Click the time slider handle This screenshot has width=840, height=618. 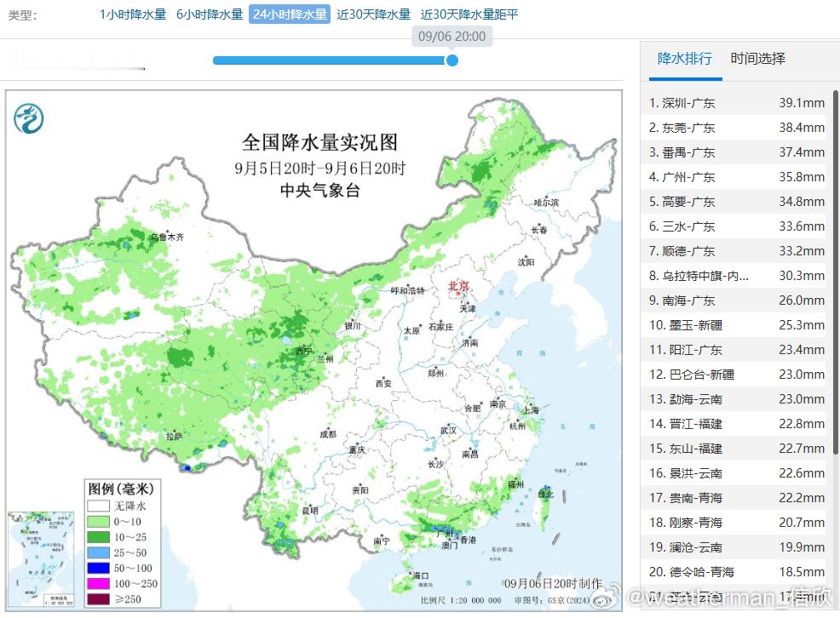[x=452, y=60]
